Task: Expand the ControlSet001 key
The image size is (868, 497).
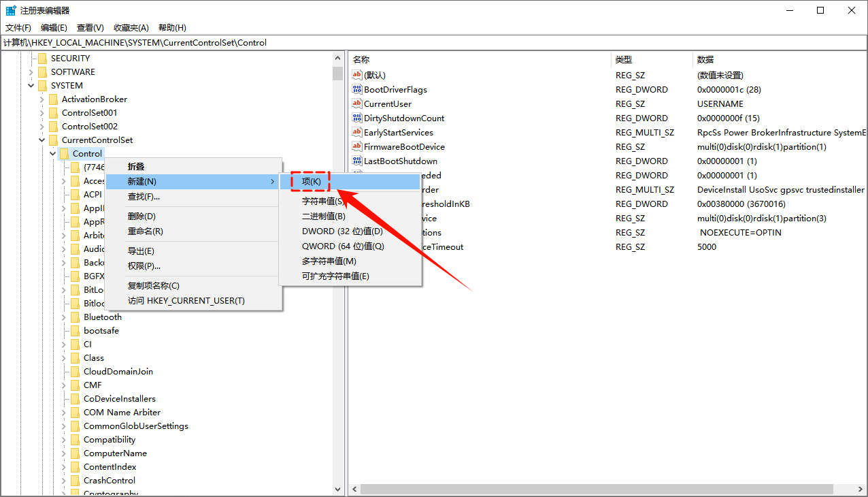Action: 42,113
